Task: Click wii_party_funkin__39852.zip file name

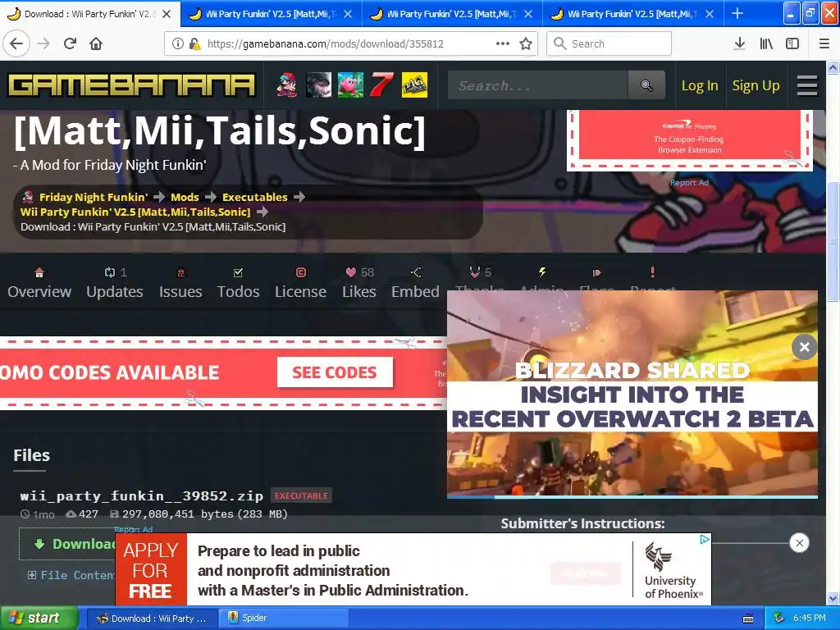Action: pyautogui.click(x=141, y=495)
